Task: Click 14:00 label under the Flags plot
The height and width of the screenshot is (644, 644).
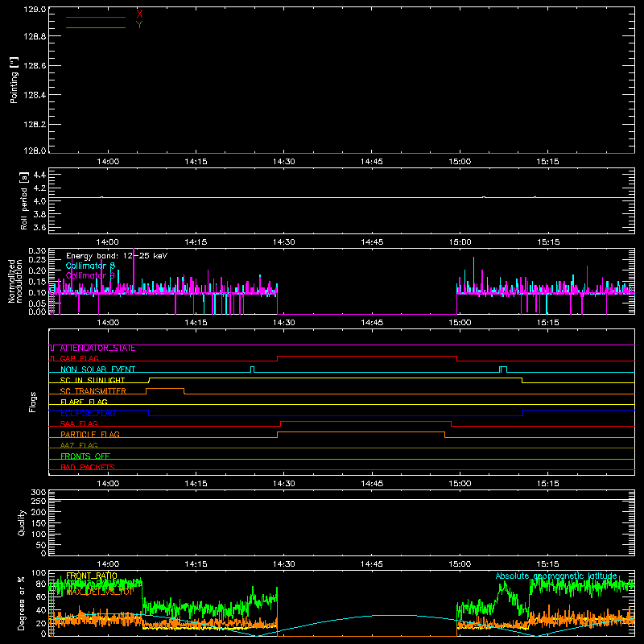Action: pos(108,484)
